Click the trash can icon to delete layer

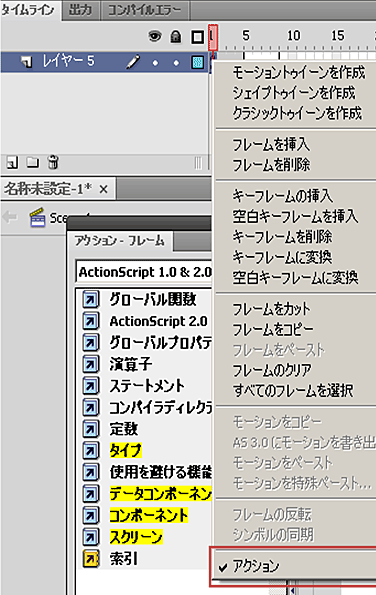pyautogui.click(x=53, y=162)
